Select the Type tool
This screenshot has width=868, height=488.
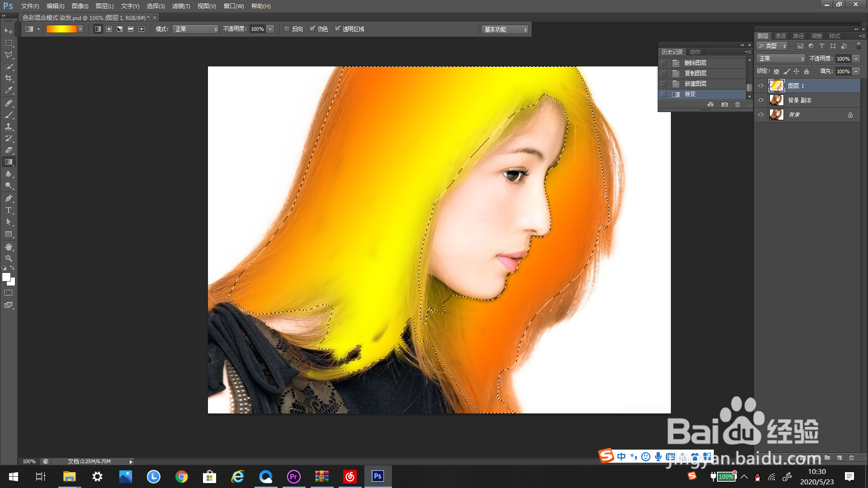tap(9, 210)
